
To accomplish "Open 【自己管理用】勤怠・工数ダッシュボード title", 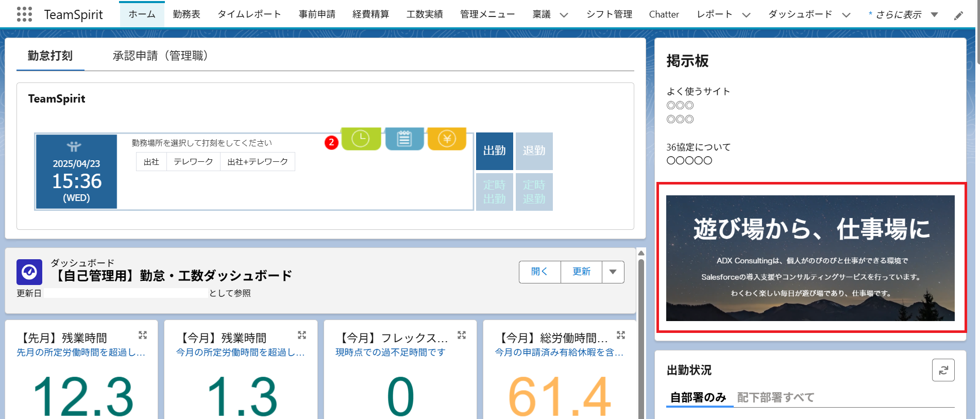I will (x=172, y=276).
